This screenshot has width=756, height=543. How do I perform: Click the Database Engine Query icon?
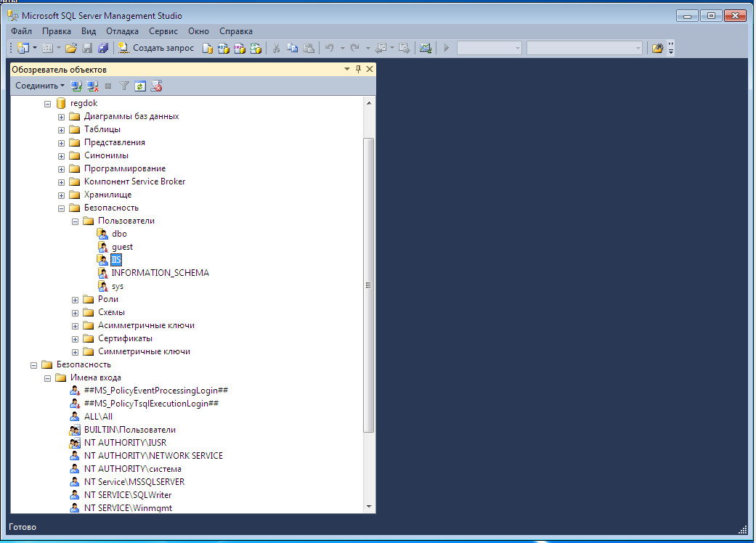coord(207,48)
